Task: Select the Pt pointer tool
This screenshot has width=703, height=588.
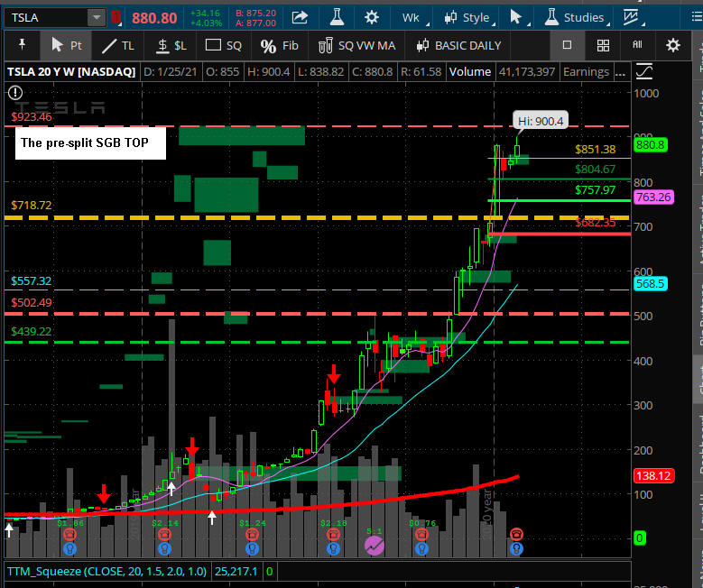Action: tap(66, 45)
